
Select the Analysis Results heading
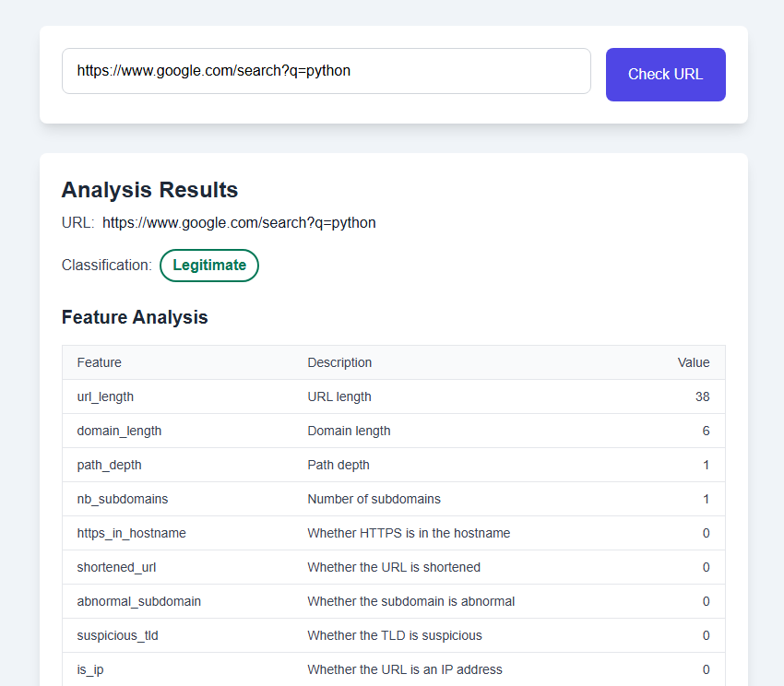[x=149, y=190]
